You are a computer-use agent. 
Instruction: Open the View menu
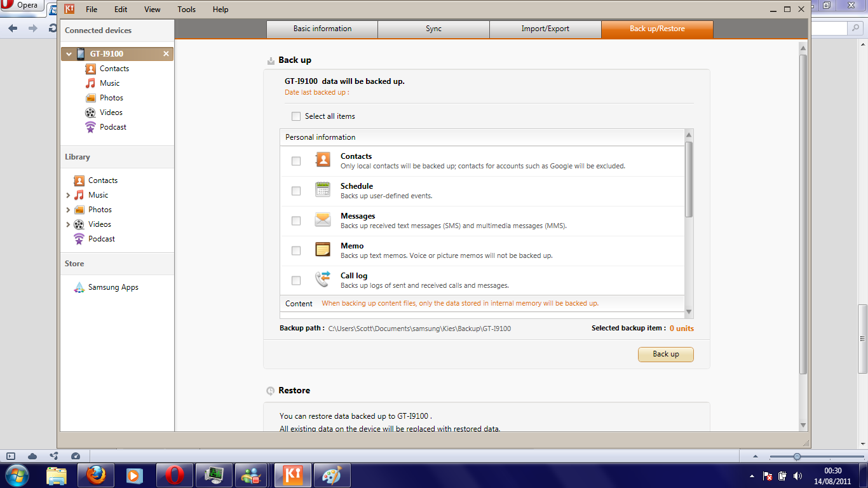click(x=153, y=10)
